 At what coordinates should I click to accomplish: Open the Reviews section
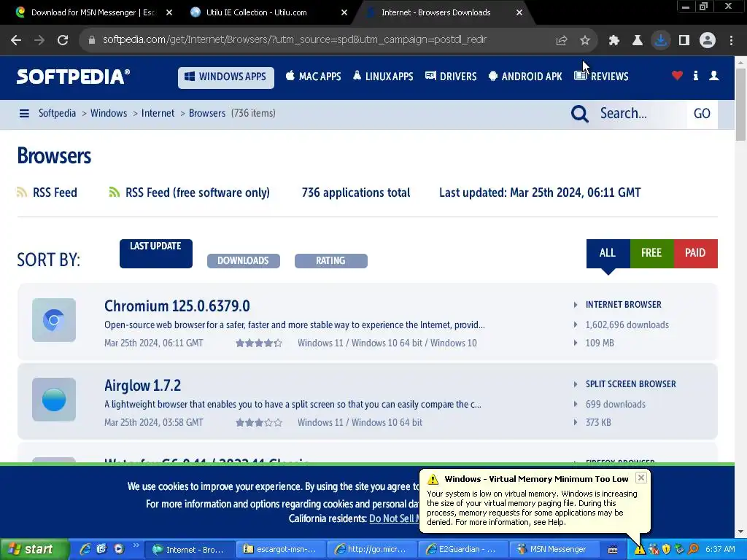coord(601,76)
